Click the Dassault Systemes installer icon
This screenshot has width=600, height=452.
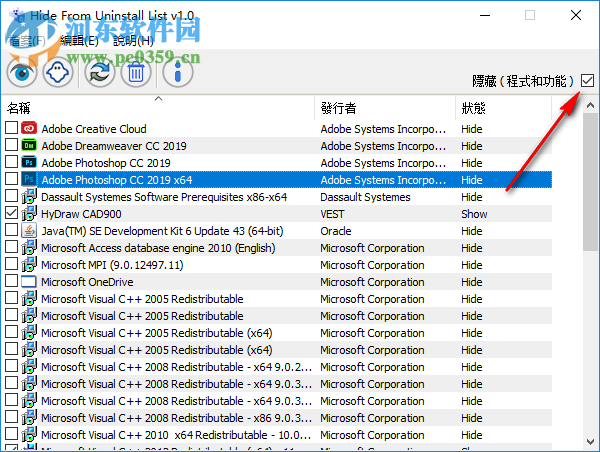pos(29,197)
